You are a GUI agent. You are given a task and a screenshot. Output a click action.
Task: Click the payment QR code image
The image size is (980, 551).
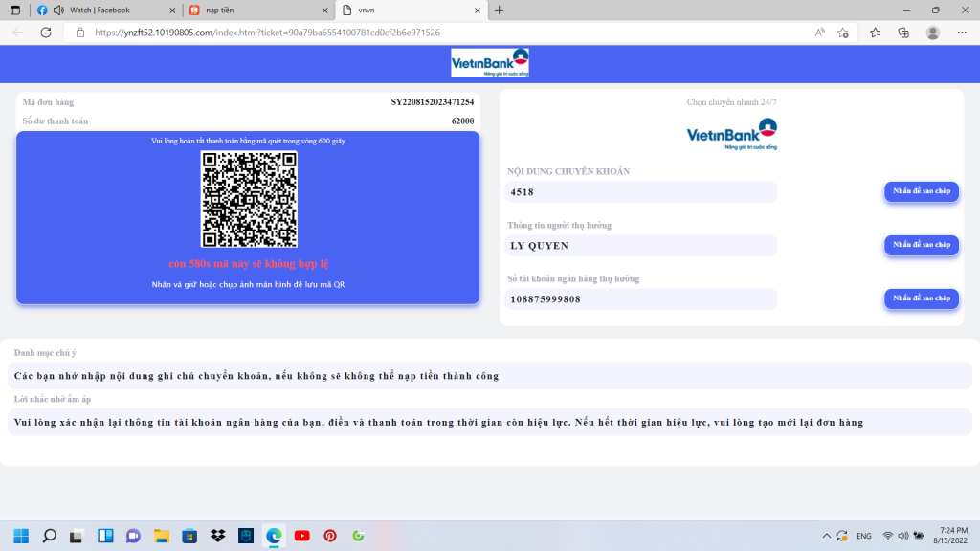tap(249, 199)
